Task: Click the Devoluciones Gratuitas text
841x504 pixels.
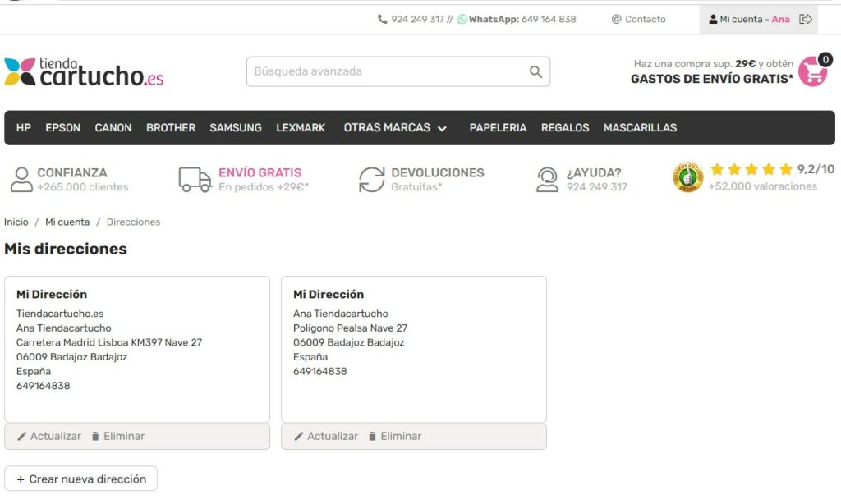Action: [x=437, y=180]
